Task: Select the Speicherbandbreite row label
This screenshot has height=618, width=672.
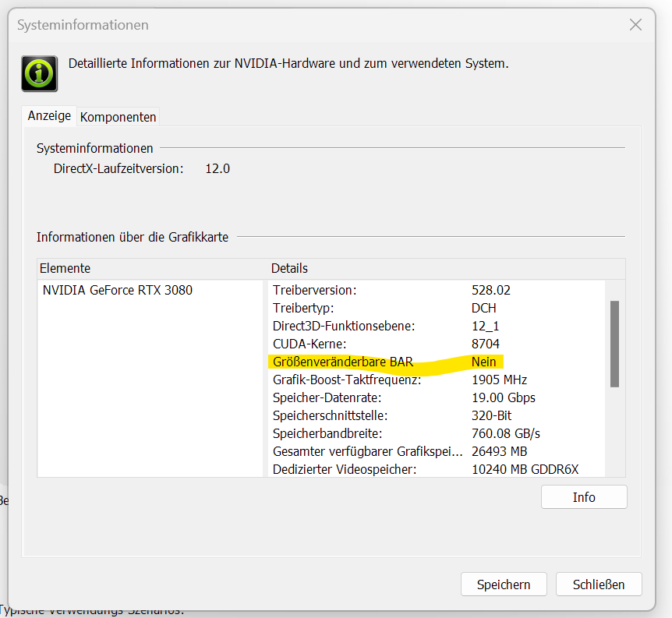Action: [x=327, y=434]
